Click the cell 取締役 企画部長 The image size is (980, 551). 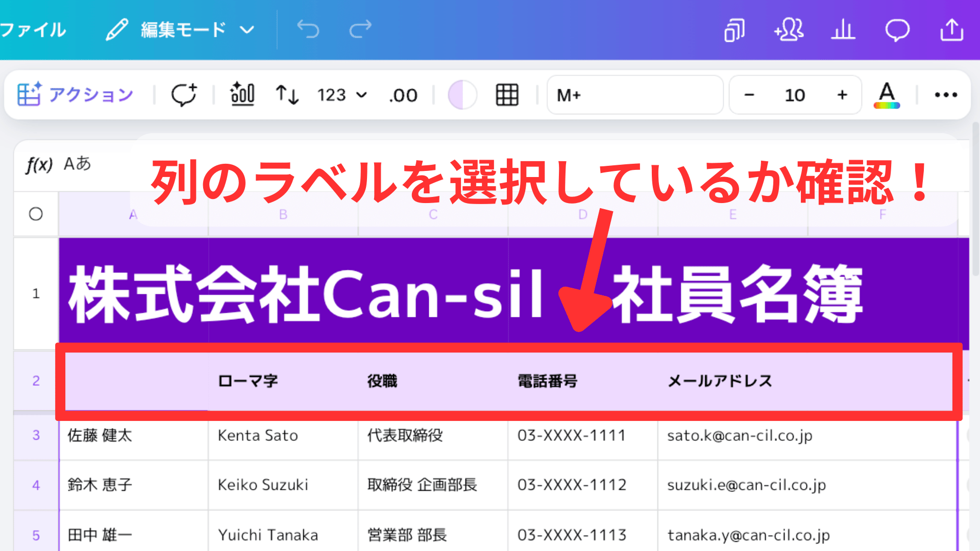click(433, 485)
